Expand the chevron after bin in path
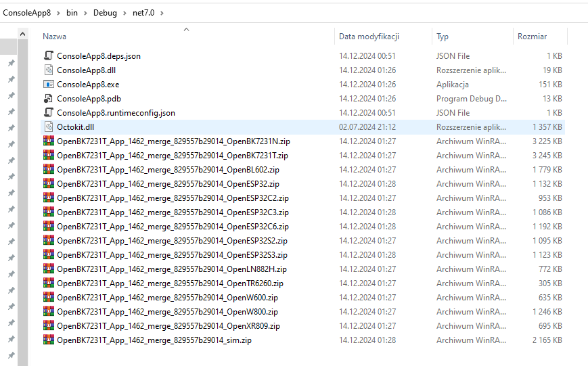 coord(85,13)
